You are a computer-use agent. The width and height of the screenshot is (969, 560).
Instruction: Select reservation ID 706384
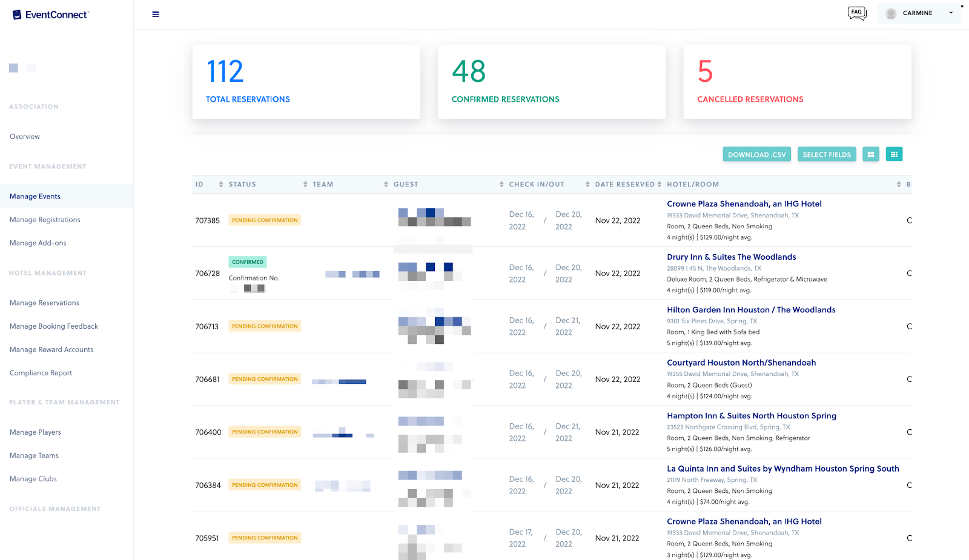click(x=208, y=486)
